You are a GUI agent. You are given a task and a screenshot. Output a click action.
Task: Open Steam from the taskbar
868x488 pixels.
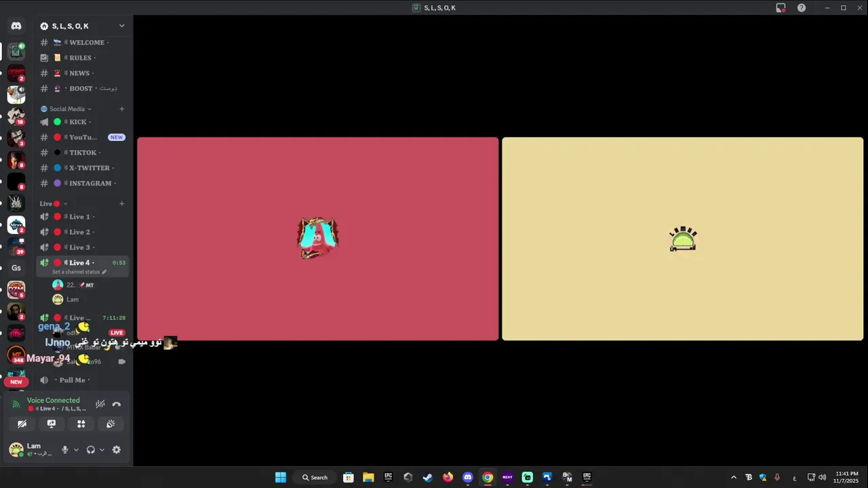[428, 477]
